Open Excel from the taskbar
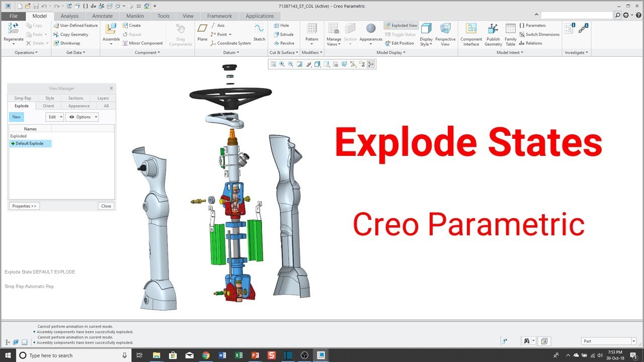Screen dimensions: 644x362 [239, 355]
